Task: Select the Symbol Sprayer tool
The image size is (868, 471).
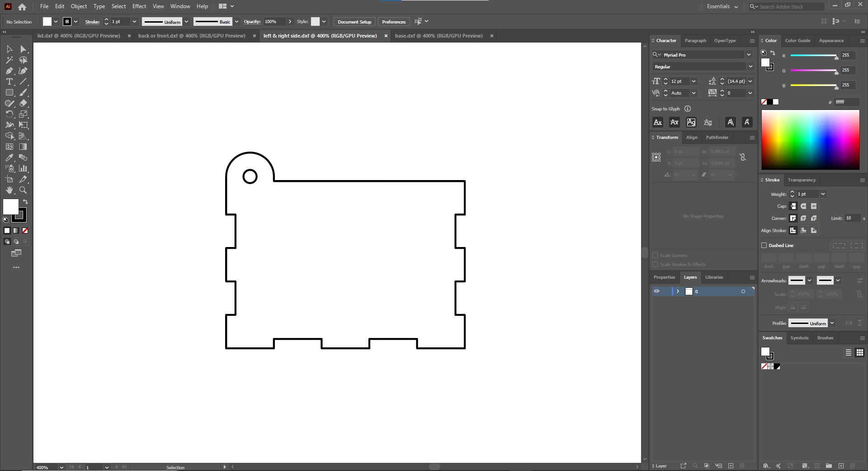Action: pos(9,168)
